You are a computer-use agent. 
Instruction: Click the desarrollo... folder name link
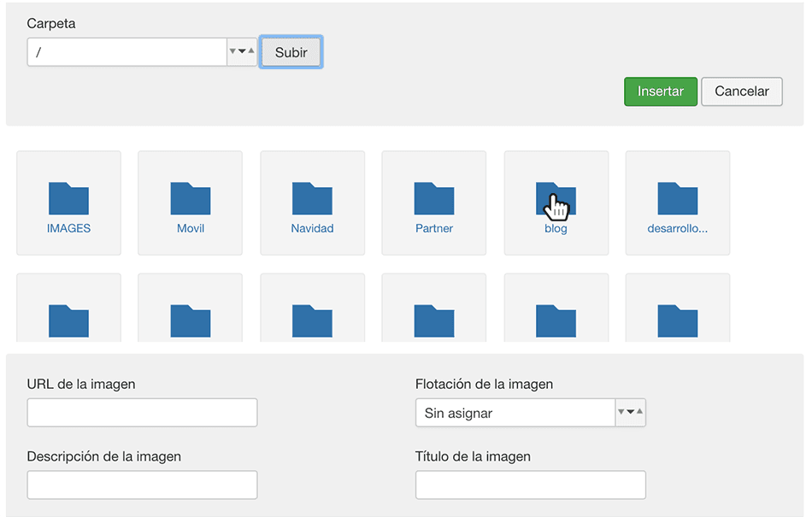click(x=677, y=228)
